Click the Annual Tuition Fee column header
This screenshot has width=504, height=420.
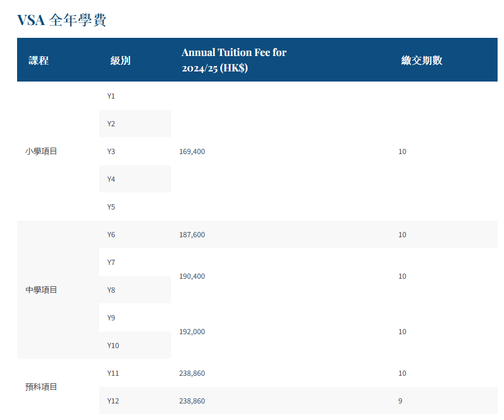tap(234, 60)
